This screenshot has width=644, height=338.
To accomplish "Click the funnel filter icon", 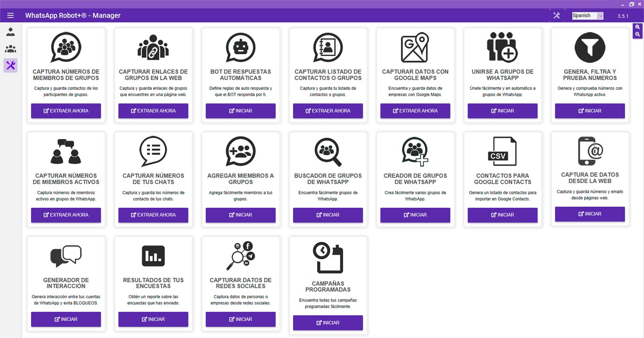I will pyautogui.click(x=590, y=48).
